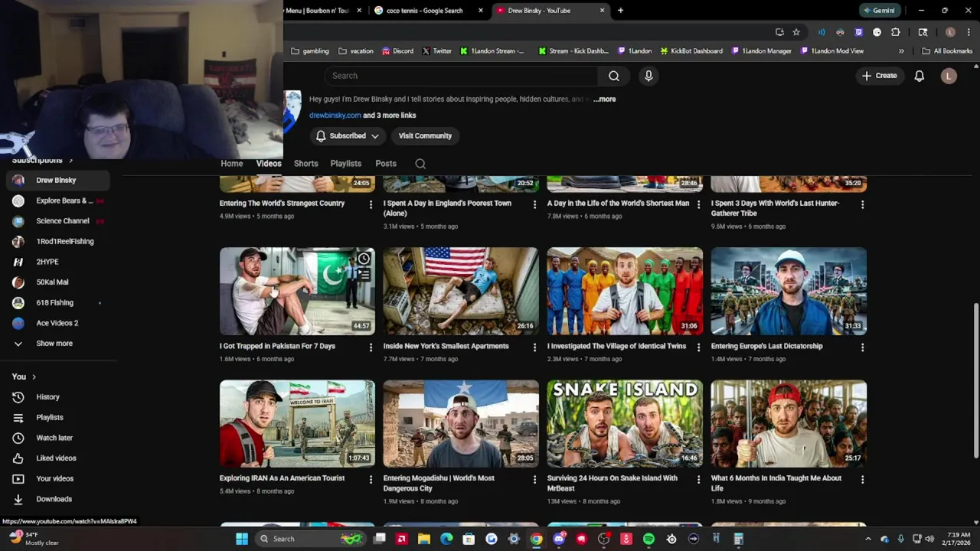This screenshot has height=551, width=980.
Task: Click the YouTube search magnifier button
Action: point(614,76)
